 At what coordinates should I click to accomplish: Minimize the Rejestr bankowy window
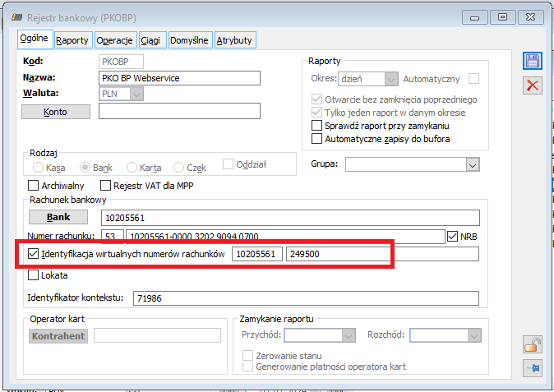pos(474,17)
